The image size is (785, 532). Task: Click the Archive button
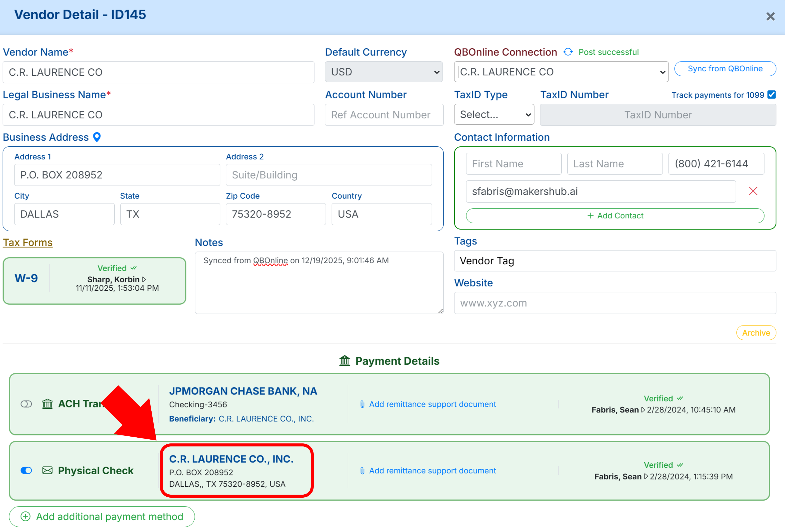point(756,333)
